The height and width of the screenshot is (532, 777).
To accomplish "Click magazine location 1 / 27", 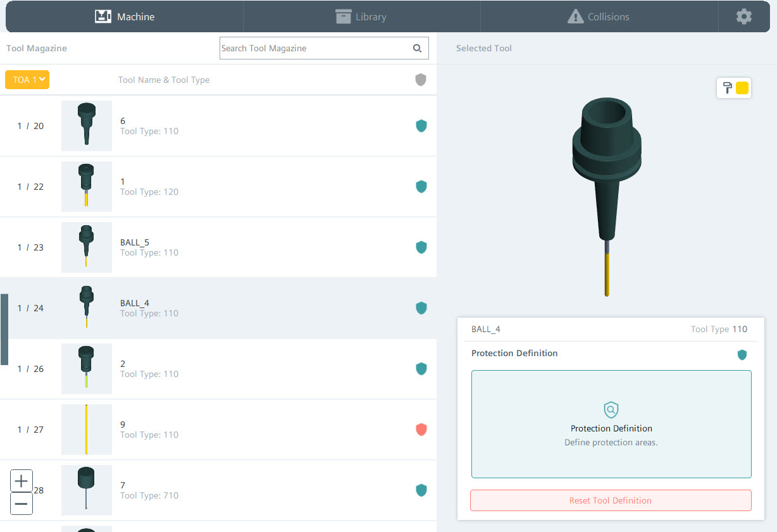I will coord(30,430).
